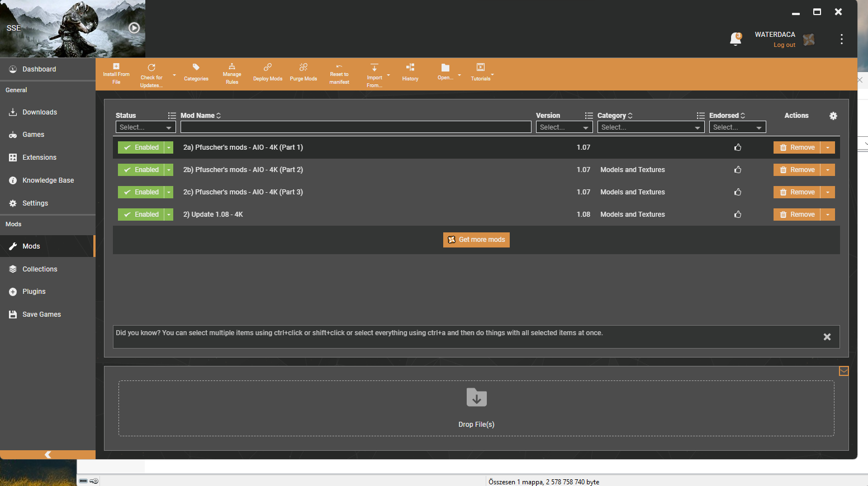Open the Endorsed filter dropdown

tap(737, 127)
